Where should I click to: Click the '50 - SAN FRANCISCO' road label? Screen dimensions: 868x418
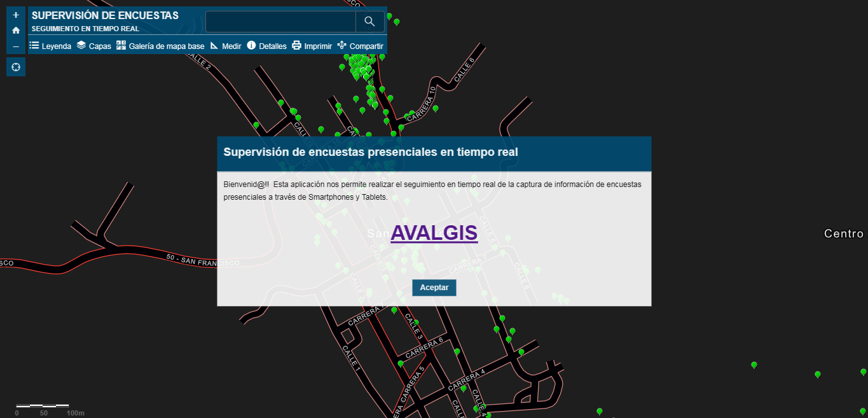point(202,260)
